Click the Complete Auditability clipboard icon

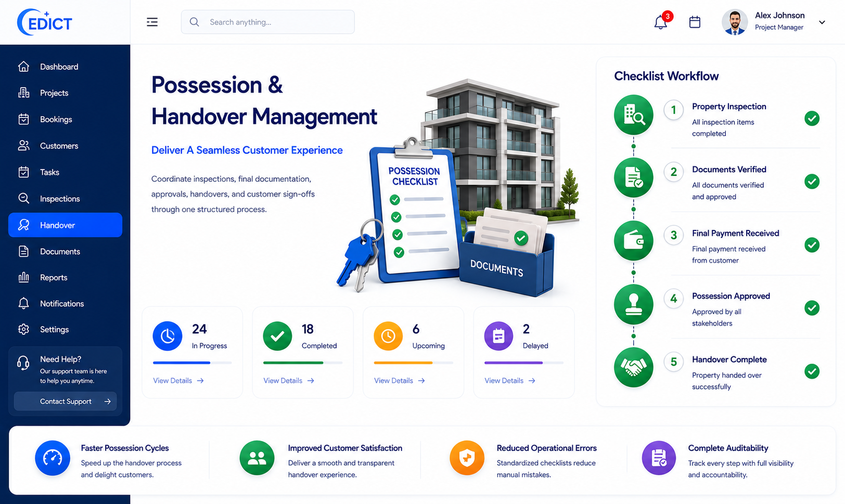pos(659,458)
